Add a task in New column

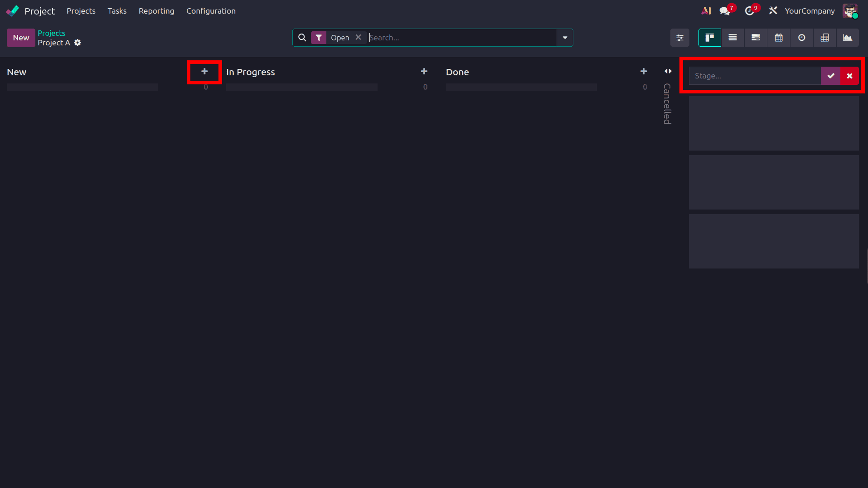204,72
